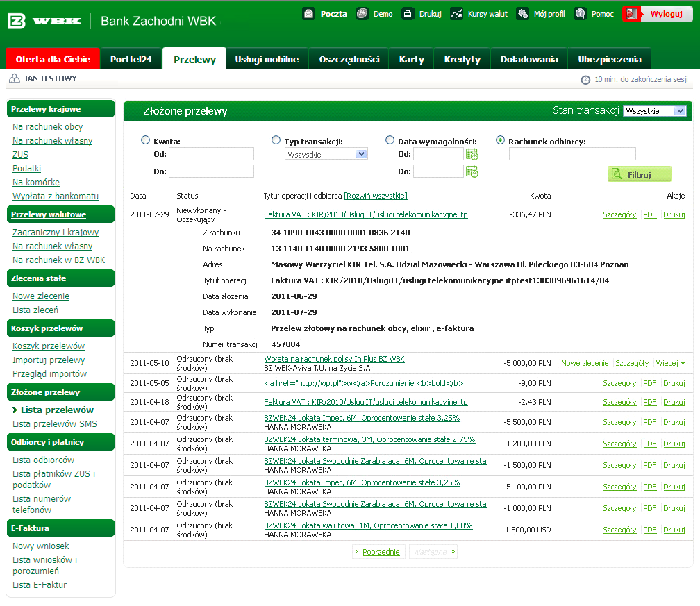Open Lista płatników ZUS i podatków link
The image size is (700, 606).
coord(53,479)
